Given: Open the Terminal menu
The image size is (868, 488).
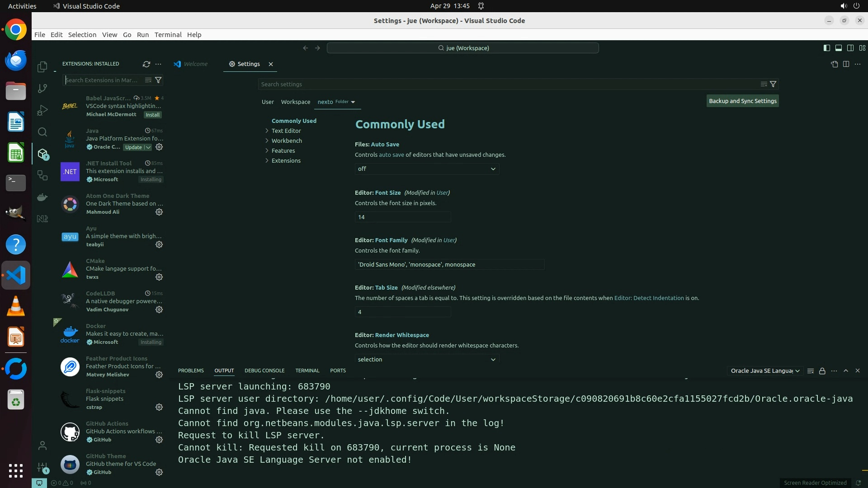Looking at the screenshot, I should point(168,35).
